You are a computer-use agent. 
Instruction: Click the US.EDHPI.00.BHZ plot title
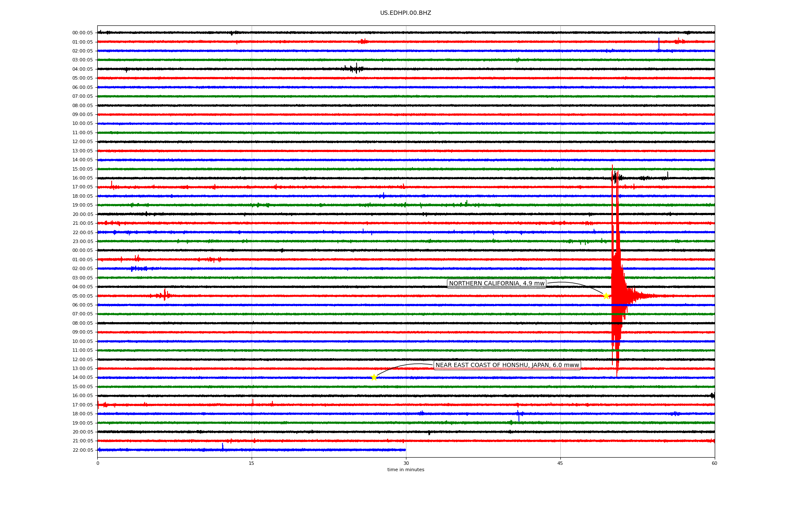[406, 13]
